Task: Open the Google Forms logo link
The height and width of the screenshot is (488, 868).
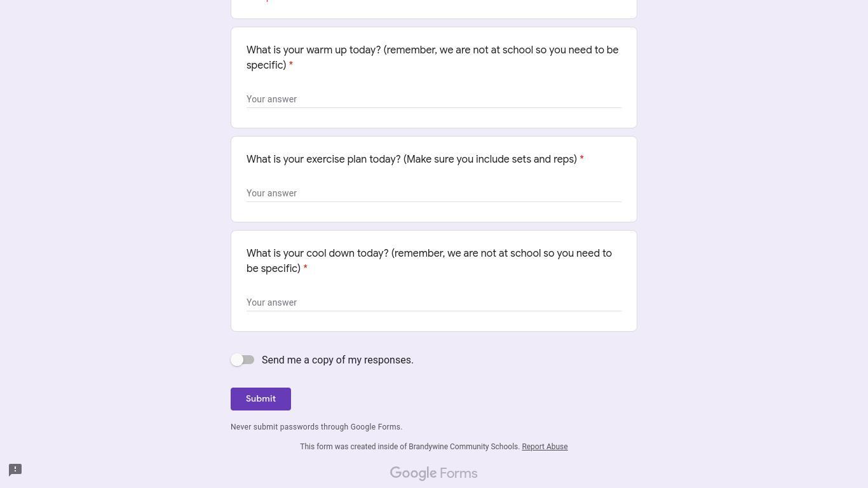Action: click(433, 473)
